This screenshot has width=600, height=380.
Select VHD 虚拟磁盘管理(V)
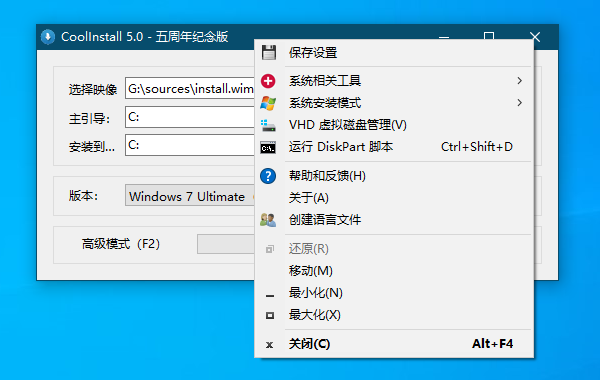click(394, 125)
